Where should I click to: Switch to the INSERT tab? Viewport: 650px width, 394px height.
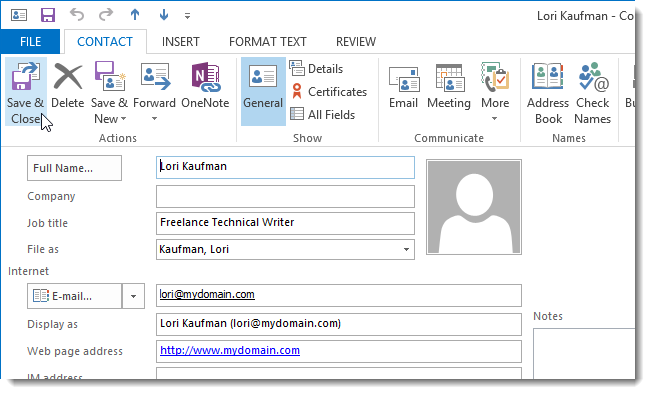[181, 41]
